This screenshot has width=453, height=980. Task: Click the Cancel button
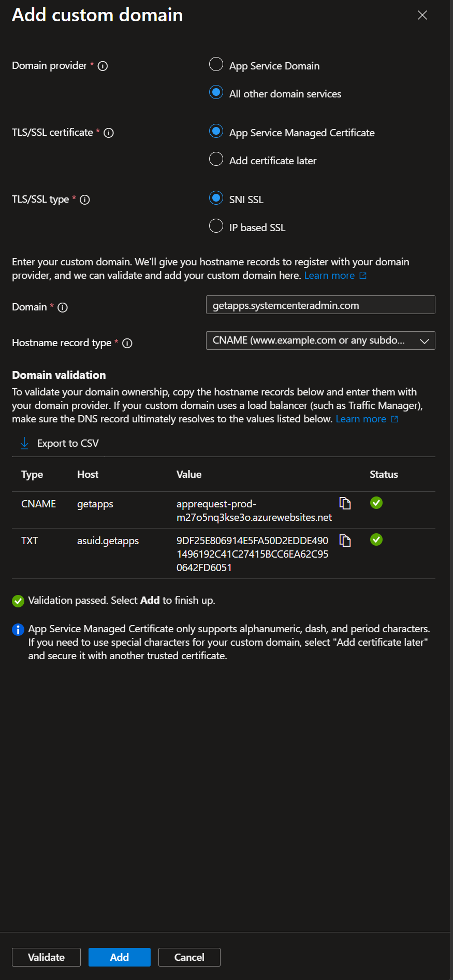(x=189, y=957)
